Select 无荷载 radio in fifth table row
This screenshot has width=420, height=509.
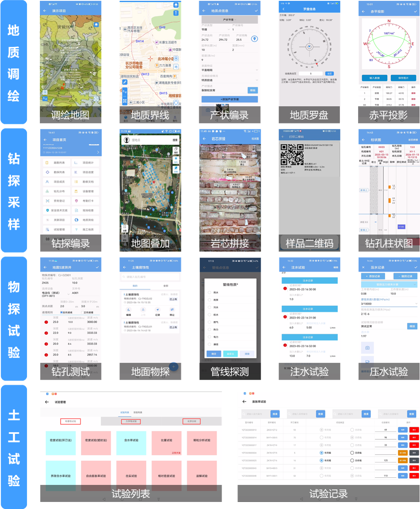(x=352, y=460)
